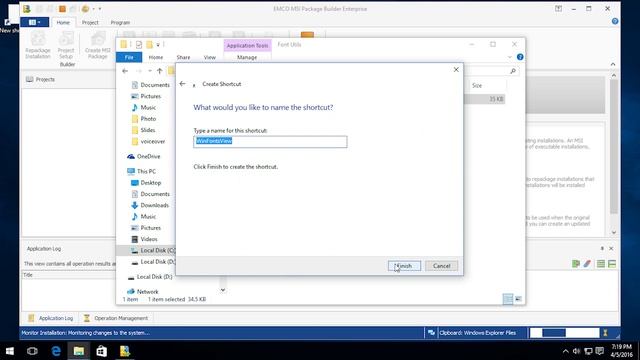This screenshot has width=640, height=360.
Task: Click EMCO help icon at top right
Action: click(615, 21)
